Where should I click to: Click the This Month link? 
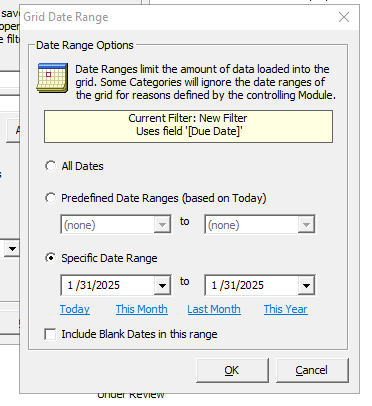pyautogui.click(x=142, y=309)
